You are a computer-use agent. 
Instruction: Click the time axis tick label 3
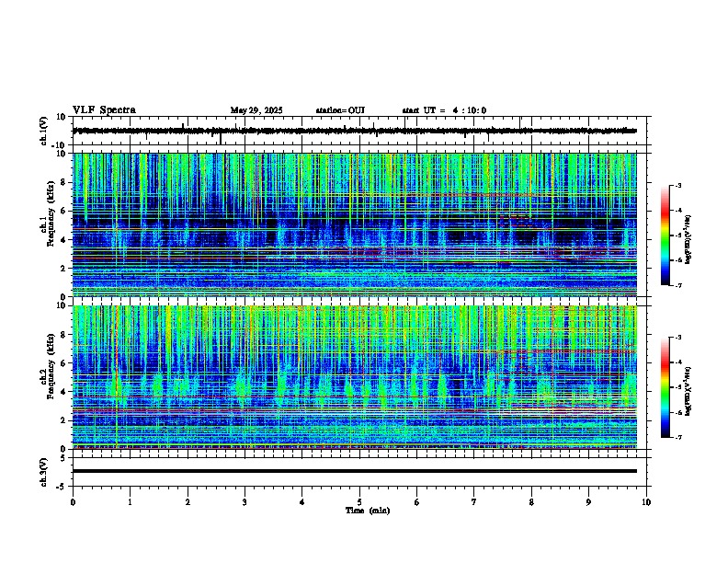coord(245,502)
